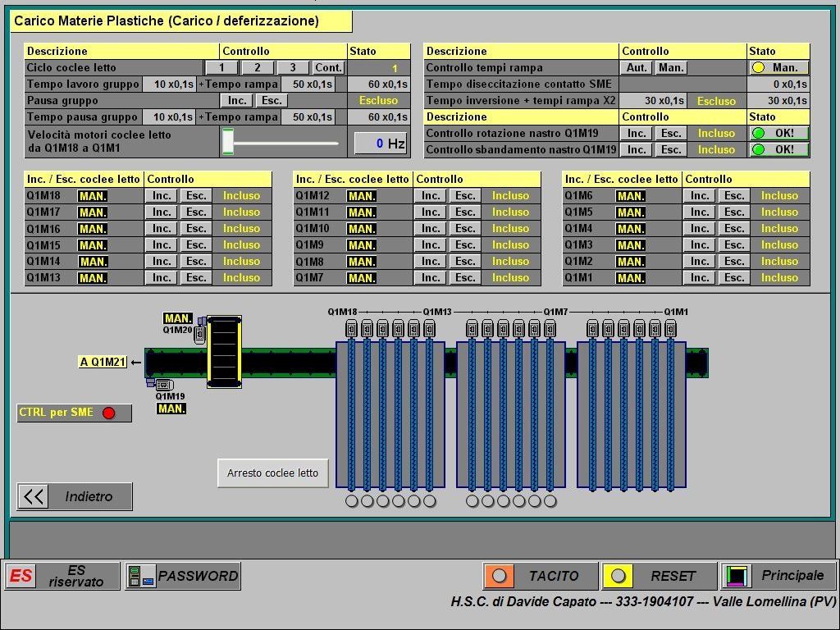The width and height of the screenshot is (840, 630).
Task: Click Inc. for Controllo rotazione nastro Q1M19
Action: 637,134
